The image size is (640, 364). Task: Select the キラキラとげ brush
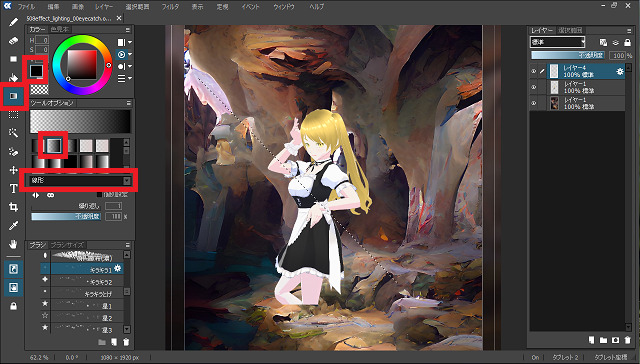pyautogui.click(x=82, y=293)
